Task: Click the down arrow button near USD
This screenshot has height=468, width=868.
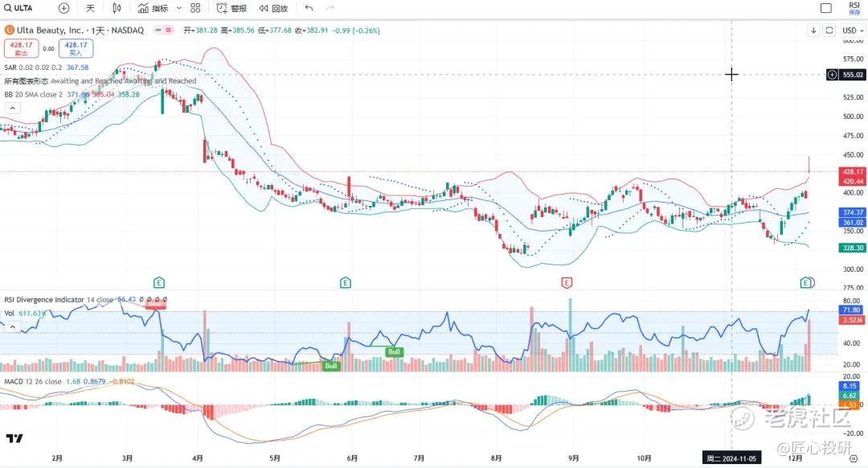Action: coord(813,31)
